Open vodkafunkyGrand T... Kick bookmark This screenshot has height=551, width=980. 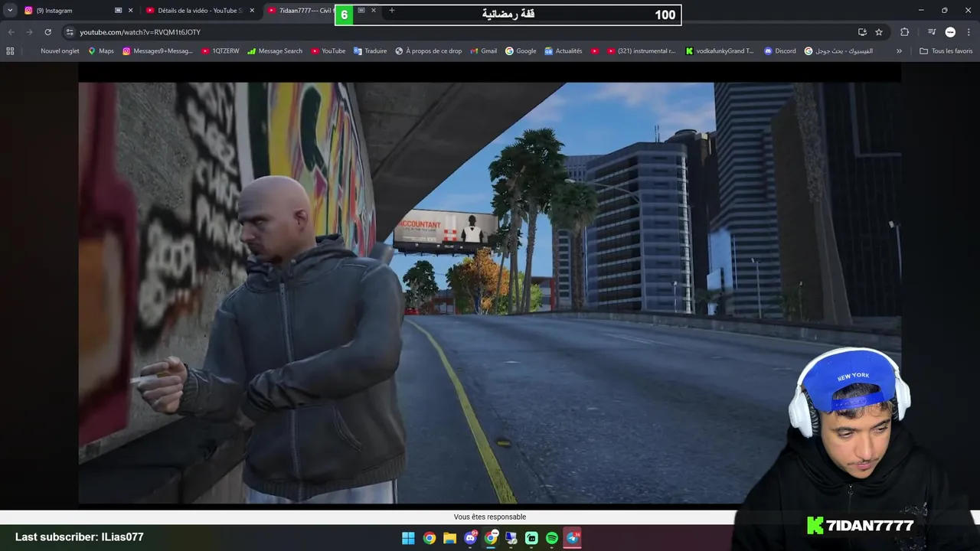tap(720, 51)
